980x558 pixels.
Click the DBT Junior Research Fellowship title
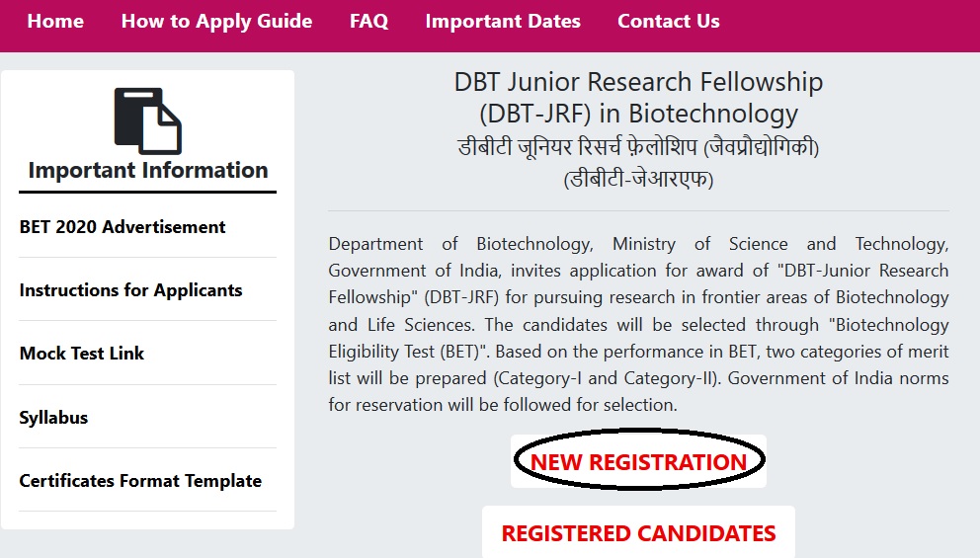638,82
